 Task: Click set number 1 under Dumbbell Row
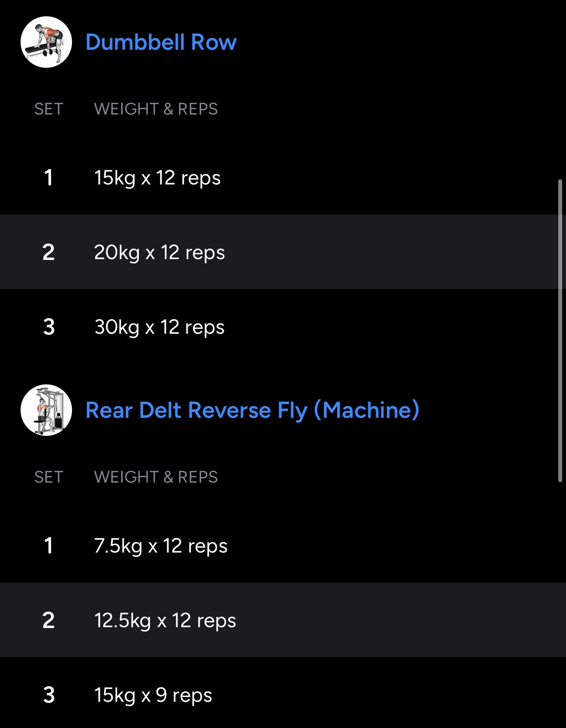coord(49,178)
